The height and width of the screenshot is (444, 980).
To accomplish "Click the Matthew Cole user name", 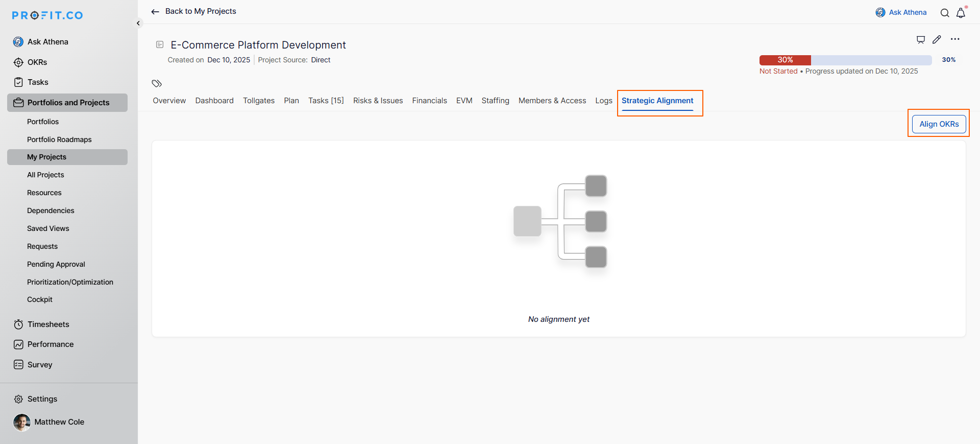I will click(x=59, y=422).
